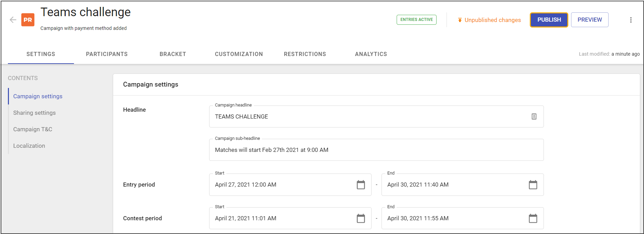Click the CONTENTS sidebar heading

point(23,78)
